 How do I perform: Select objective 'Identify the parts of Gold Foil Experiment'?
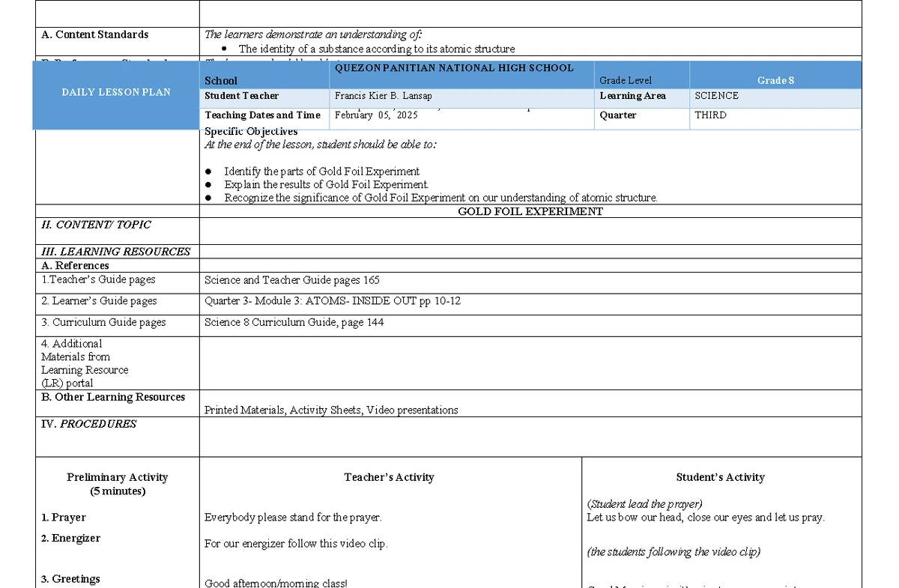322,172
